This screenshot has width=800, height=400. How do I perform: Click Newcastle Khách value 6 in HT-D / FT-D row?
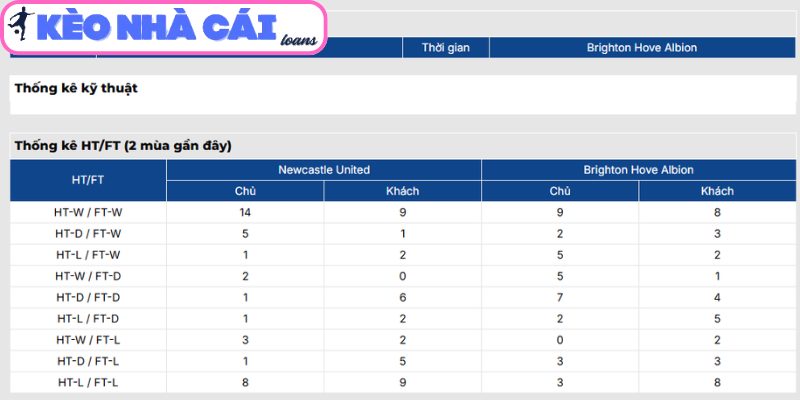pyautogui.click(x=403, y=297)
